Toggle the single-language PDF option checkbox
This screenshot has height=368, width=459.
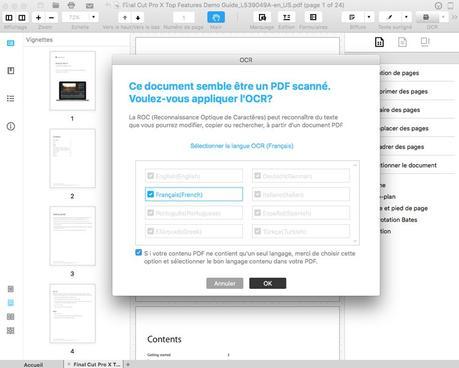tap(139, 252)
